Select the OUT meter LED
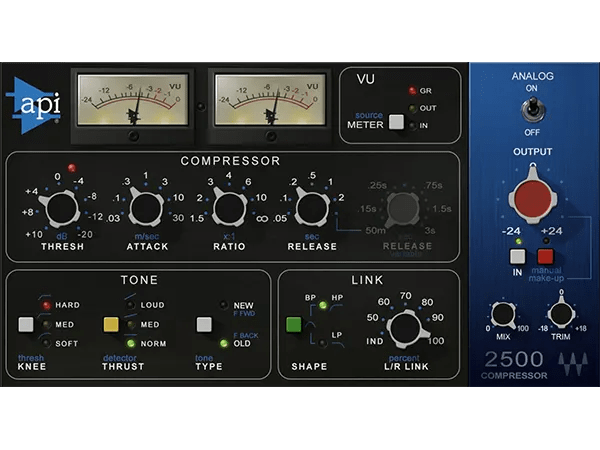This screenshot has height=450, width=600. [x=412, y=108]
